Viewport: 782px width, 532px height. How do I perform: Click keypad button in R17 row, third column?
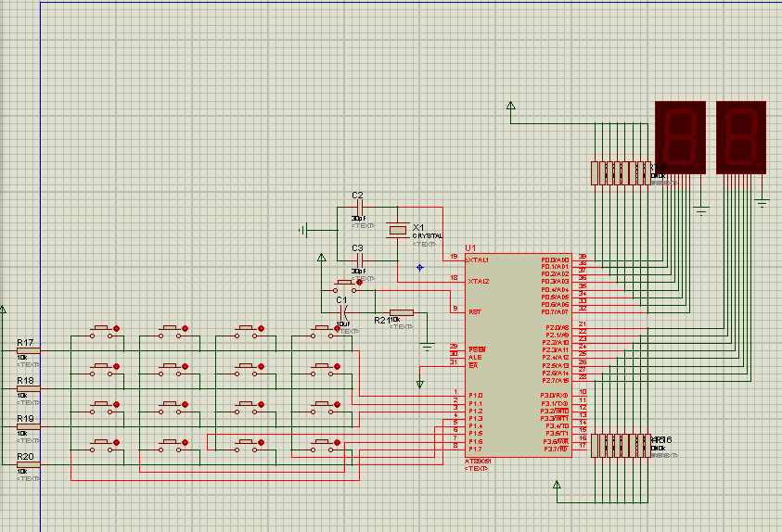(x=246, y=332)
